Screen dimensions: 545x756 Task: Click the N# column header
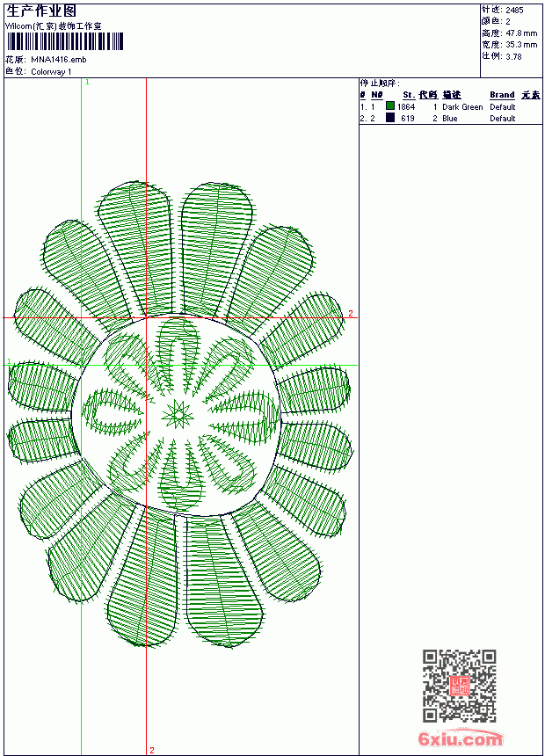tap(377, 95)
